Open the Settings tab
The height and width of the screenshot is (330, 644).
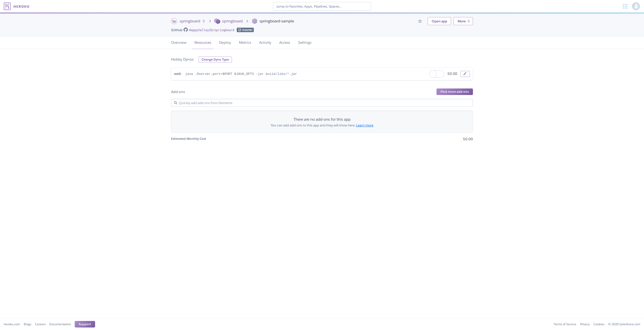[305, 42]
